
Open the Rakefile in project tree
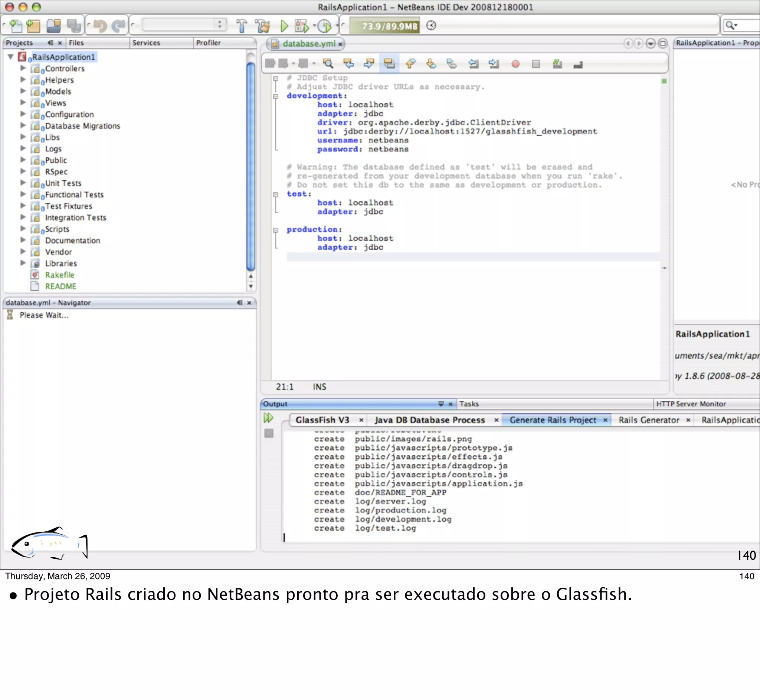(59, 275)
